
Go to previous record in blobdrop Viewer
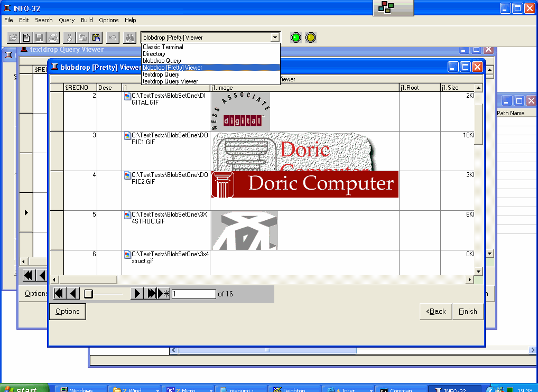(73, 294)
